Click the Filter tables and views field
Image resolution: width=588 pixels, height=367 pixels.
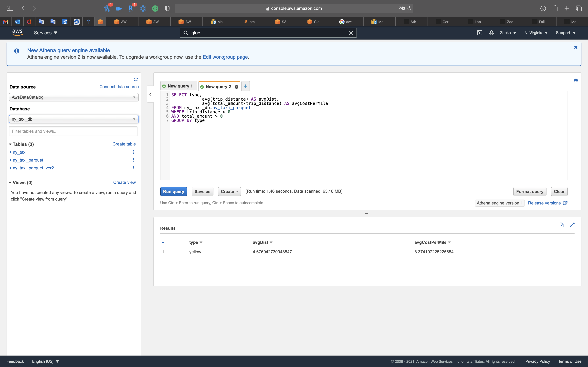coord(73,131)
